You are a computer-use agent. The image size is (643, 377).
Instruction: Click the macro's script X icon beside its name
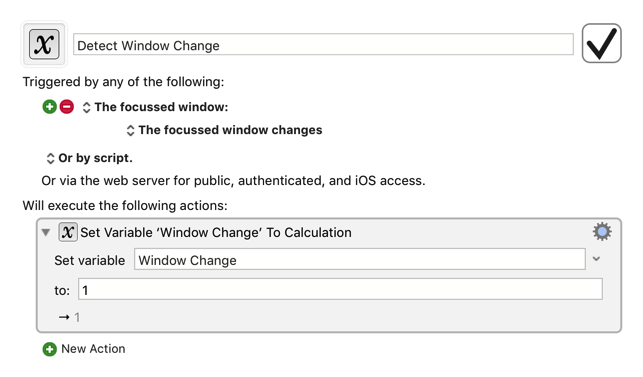click(44, 44)
